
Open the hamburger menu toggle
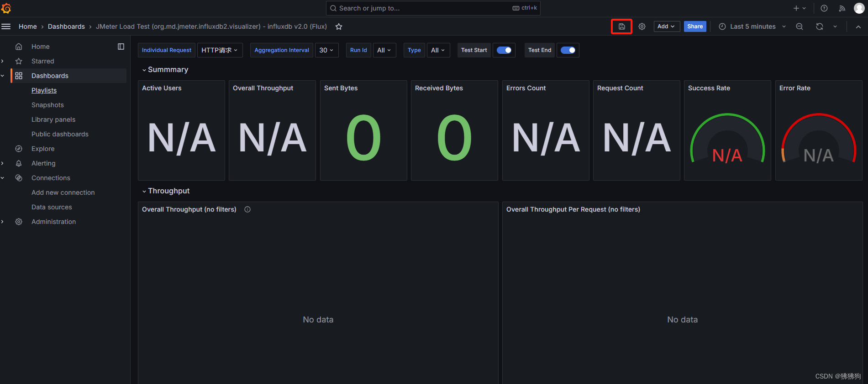[x=6, y=26]
